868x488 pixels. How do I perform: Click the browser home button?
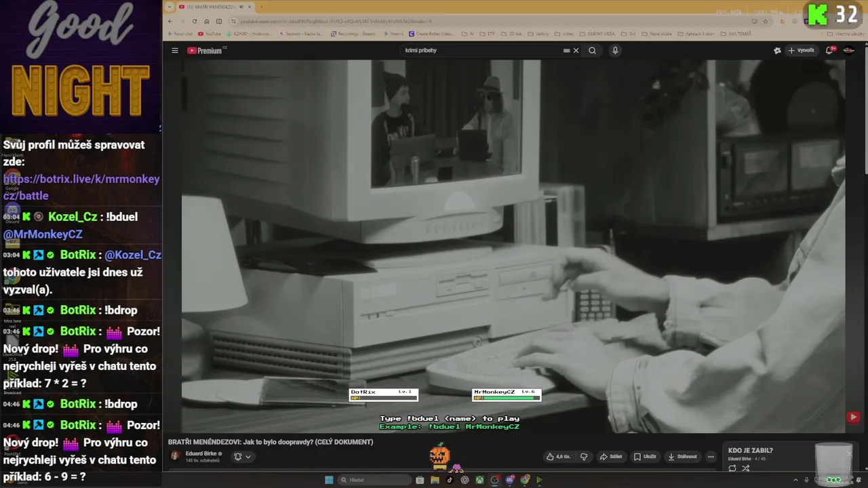point(206,21)
